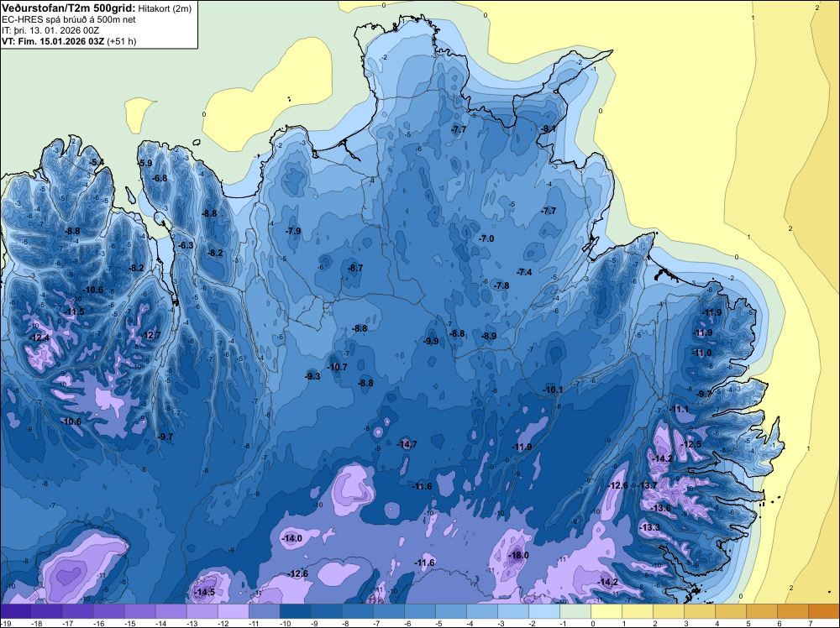Choose the pale green legend swatch labeled -1

coord(575,611)
